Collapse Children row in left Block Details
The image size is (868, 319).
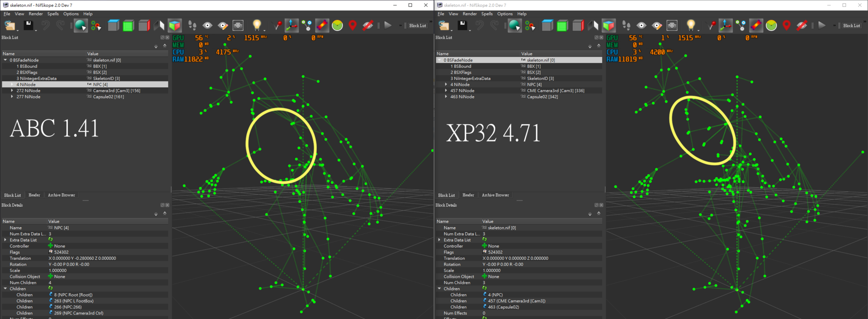click(x=5, y=289)
